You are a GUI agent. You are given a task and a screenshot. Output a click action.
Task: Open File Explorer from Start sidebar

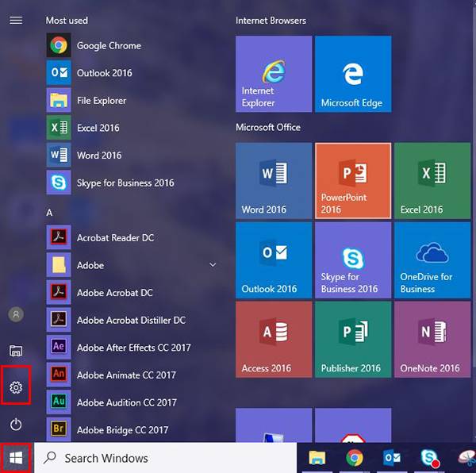(x=16, y=351)
